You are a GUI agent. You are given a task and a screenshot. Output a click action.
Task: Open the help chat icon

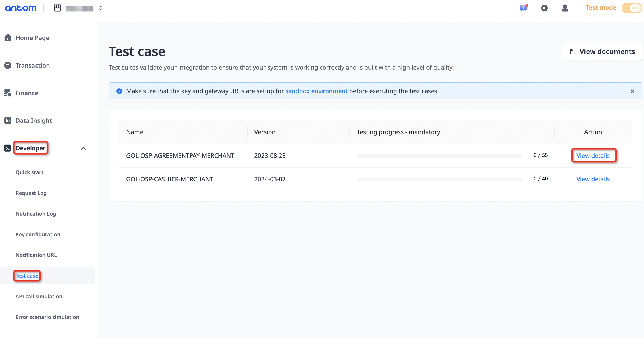[x=523, y=8]
